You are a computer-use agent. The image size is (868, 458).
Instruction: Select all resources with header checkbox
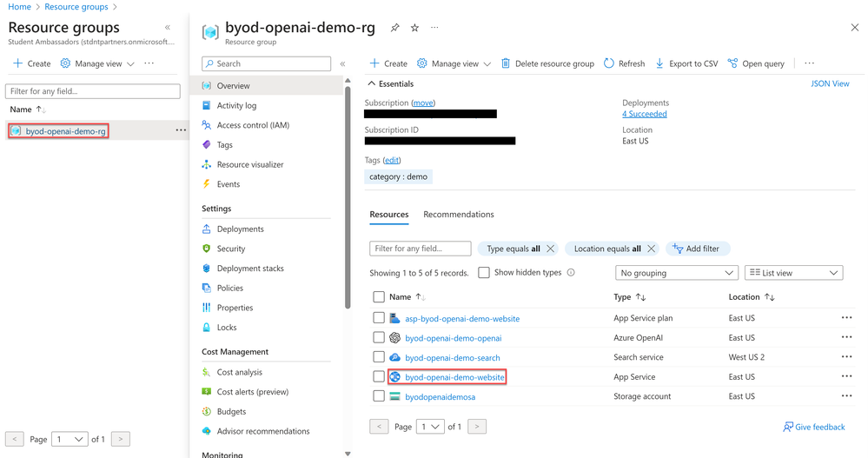point(379,297)
